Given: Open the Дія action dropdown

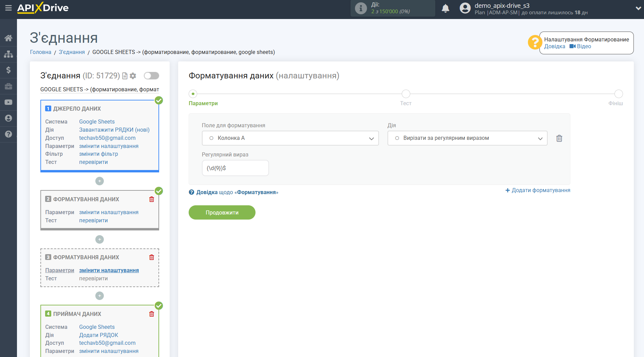Looking at the screenshot, I should [x=467, y=138].
